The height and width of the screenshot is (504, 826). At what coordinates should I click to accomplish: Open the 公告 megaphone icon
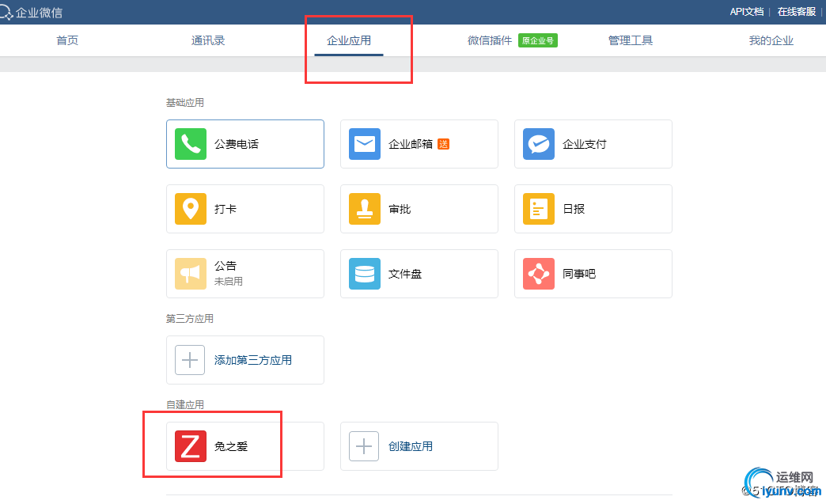tap(191, 274)
